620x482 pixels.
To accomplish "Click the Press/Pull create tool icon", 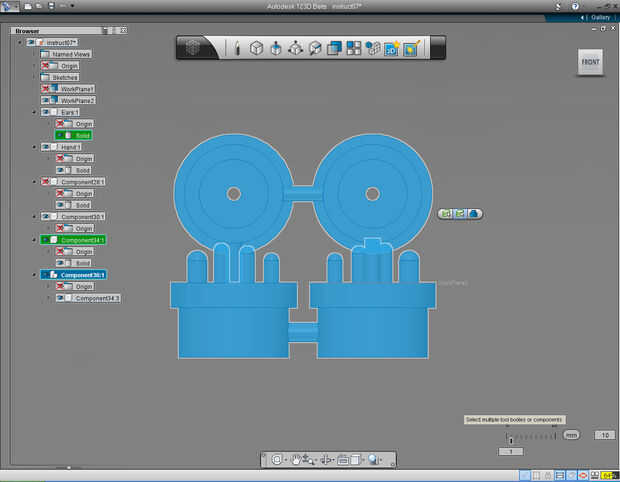I will pyautogui.click(x=276, y=48).
